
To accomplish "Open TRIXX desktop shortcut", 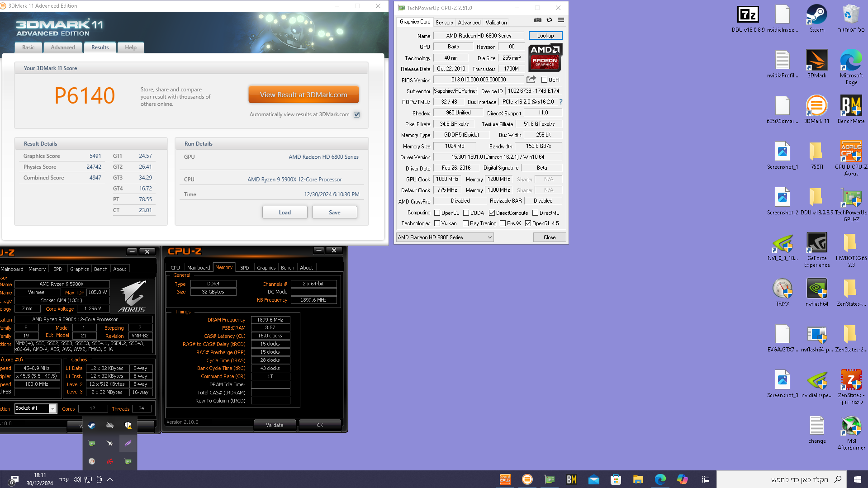I will [x=782, y=292].
